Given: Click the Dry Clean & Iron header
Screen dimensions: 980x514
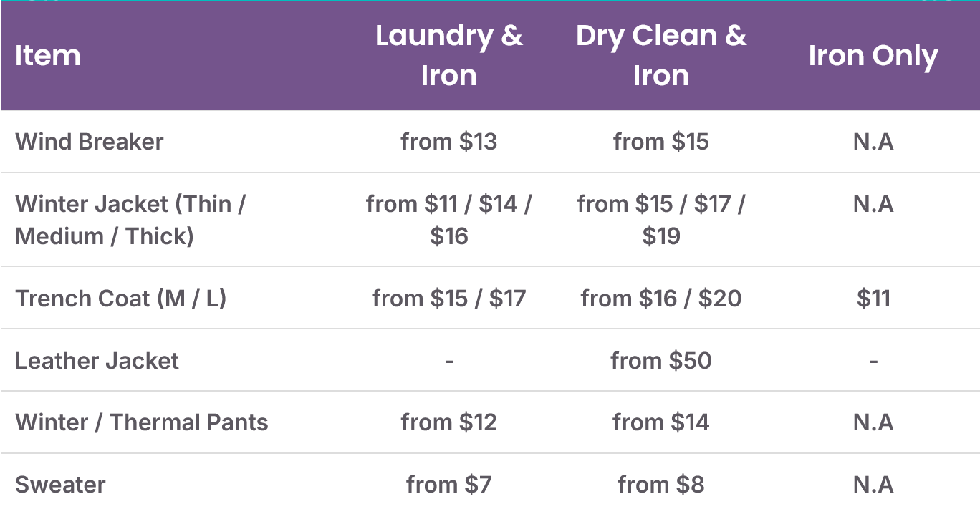Looking at the screenshot, I should coord(661,56).
